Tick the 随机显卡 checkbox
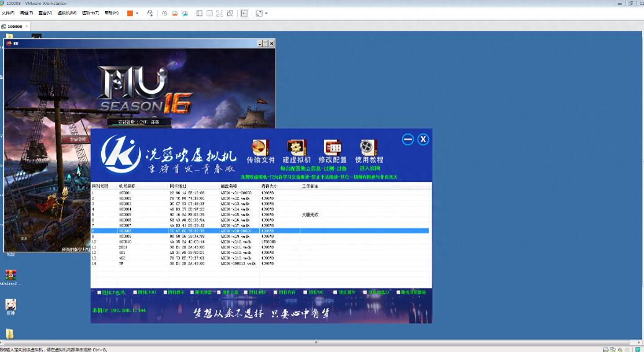644x352 pixels. coord(166,292)
